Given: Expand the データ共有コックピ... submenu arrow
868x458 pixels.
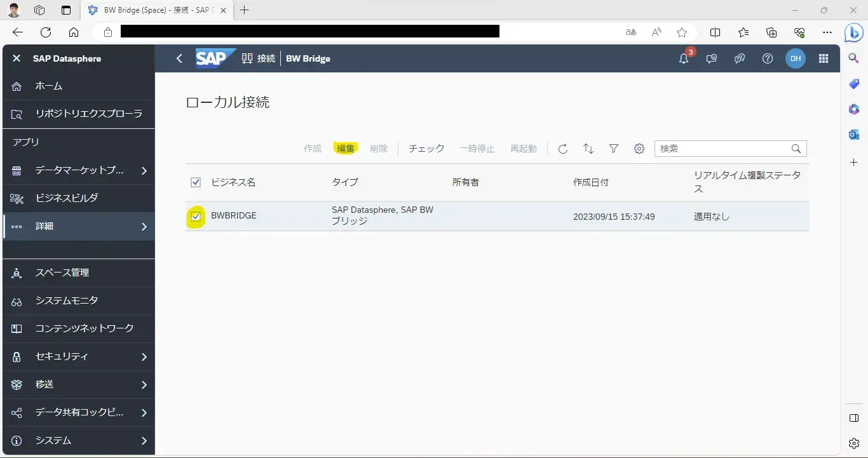Looking at the screenshot, I should tap(144, 413).
